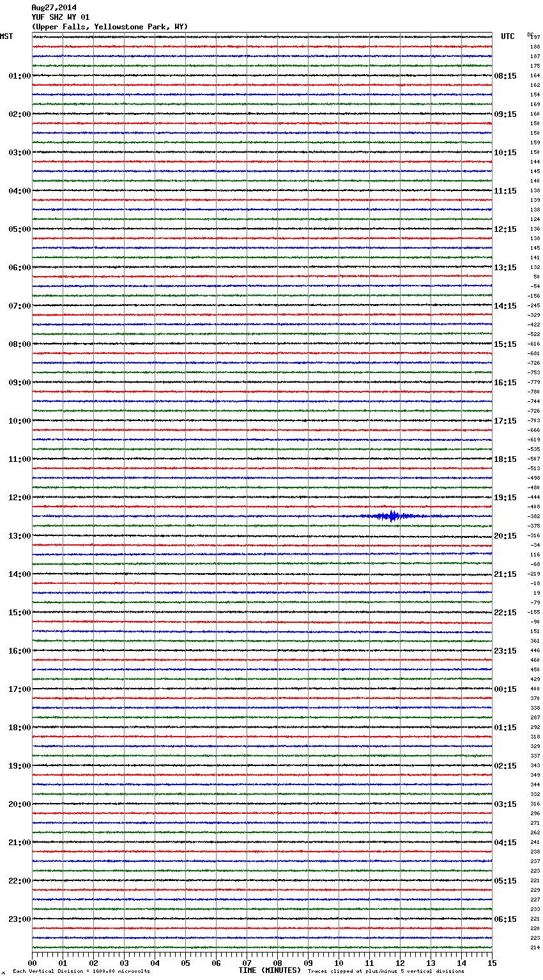Click the 09:00 MST time label
The height and width of the screenshot is (980, 543).
coord(20,383)
